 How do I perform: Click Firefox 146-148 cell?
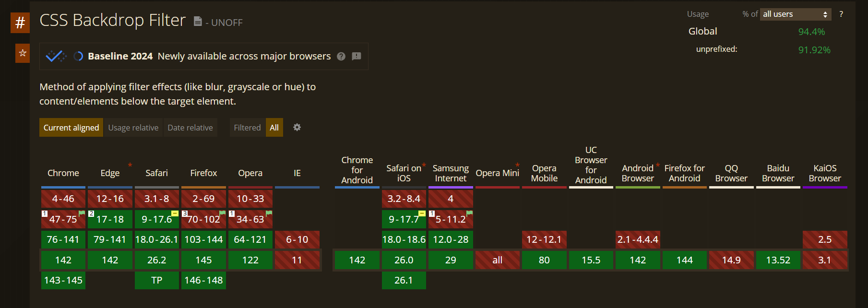click(x=203, y=280)
